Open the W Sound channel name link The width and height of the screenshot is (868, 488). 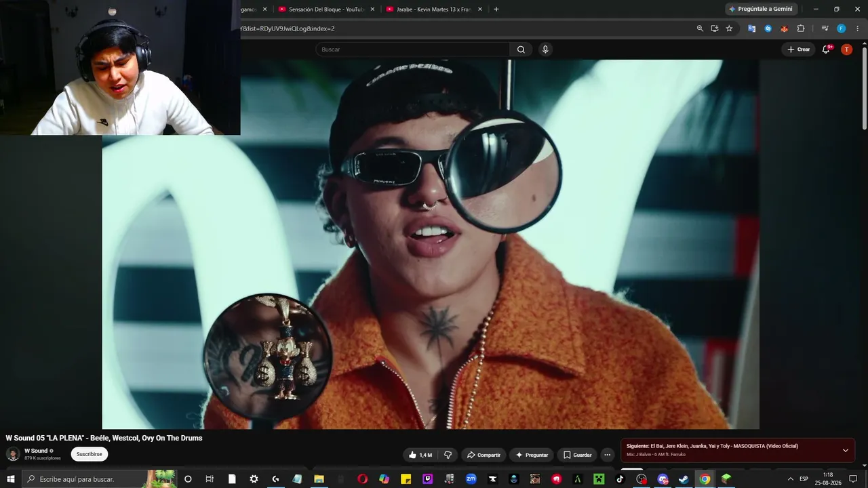(36, 451)
